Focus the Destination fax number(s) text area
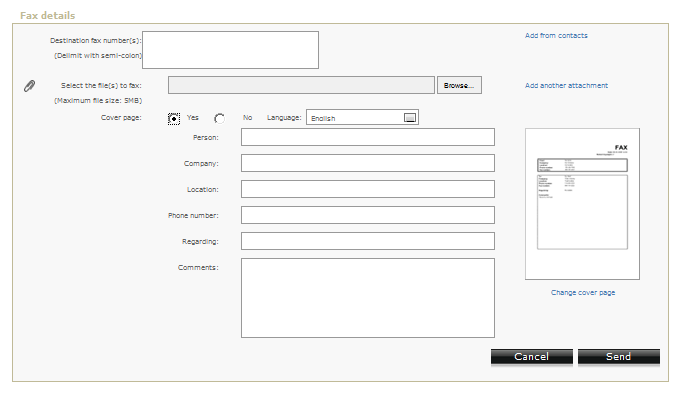The width and height of the screenshot is (680, 394). pos(230,50)
